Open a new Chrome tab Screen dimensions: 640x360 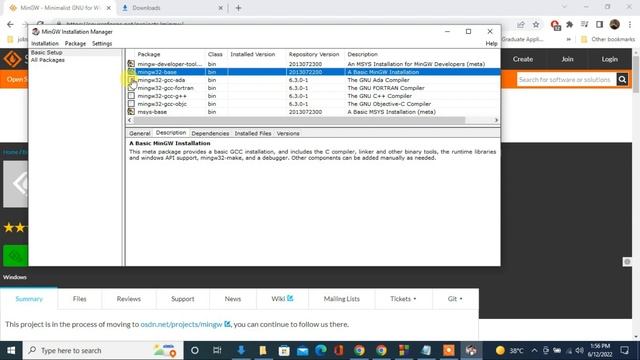pos(238,8)
